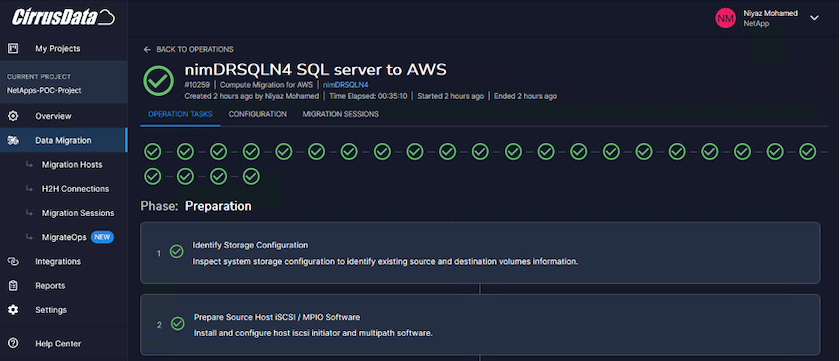Open Migration Hosts submenu item
This screenshot has height=361, width=840.
click(x=72, y=164)
